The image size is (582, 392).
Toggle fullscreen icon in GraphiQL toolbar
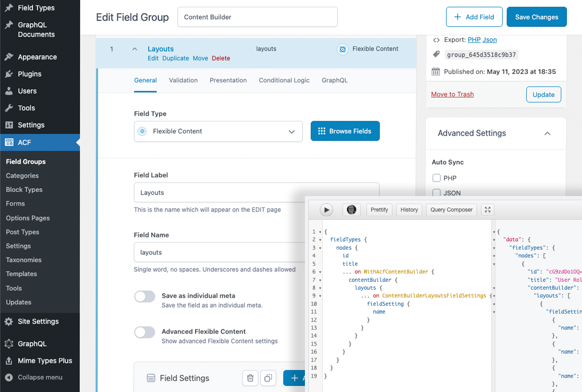[487, 210]
